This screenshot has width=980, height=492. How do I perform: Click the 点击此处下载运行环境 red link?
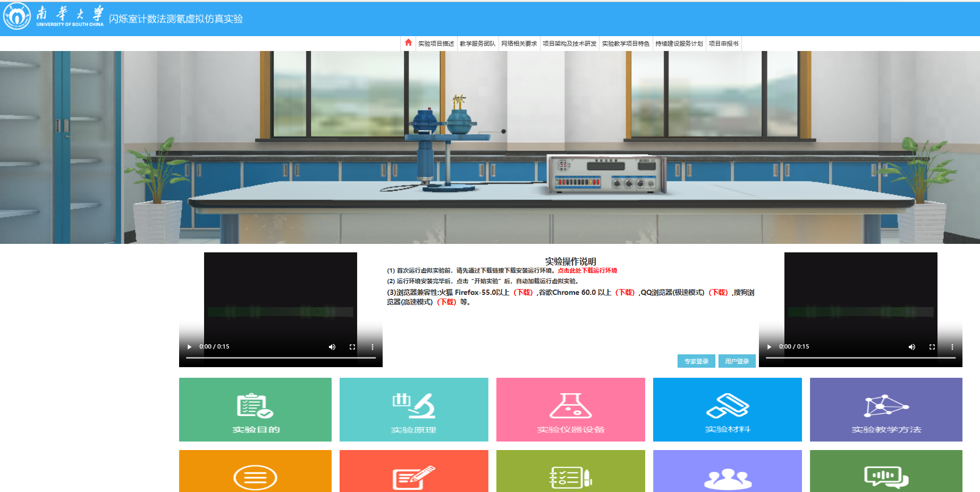point(587,270)
